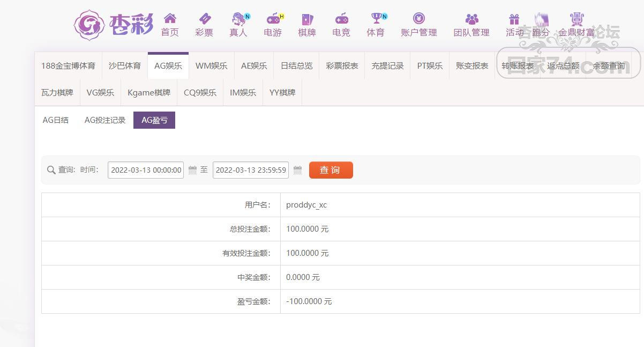Switch to the WM娱乐 tab
This screenshot has width=644, height=347.
click(211, 66)
